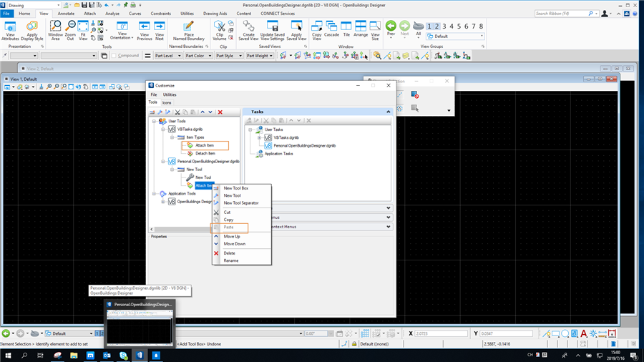Click the AccuDraw lock icon in status bar
The image size is (644, 362).
click(354, 344)
